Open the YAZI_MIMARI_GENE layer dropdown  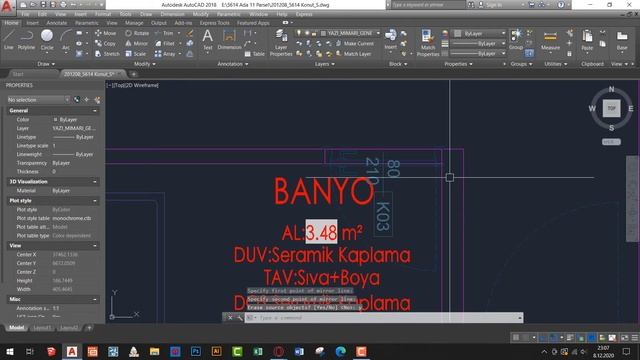tap(350, 33)
